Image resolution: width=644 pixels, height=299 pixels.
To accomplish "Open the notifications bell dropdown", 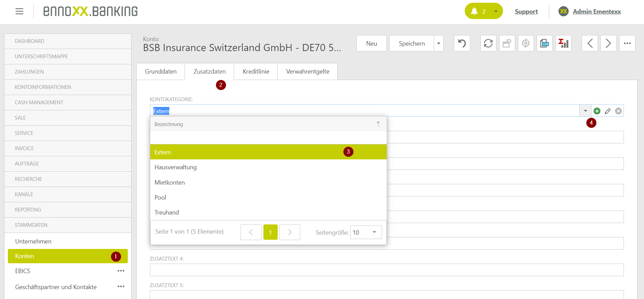I will pos(484,11).
